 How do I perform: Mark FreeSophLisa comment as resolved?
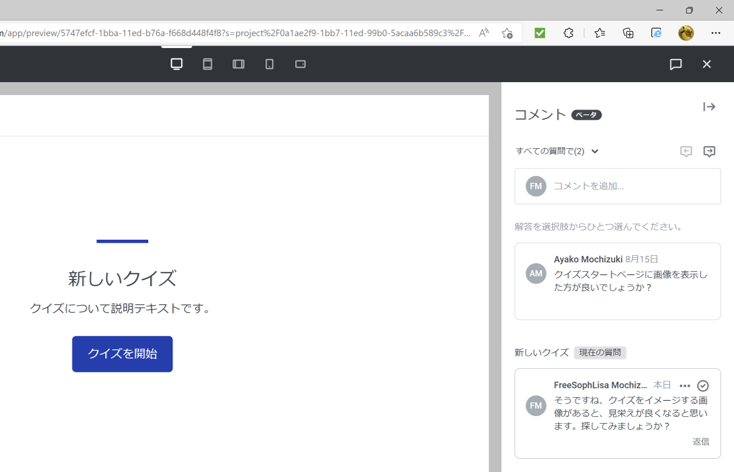pos(703,386)
